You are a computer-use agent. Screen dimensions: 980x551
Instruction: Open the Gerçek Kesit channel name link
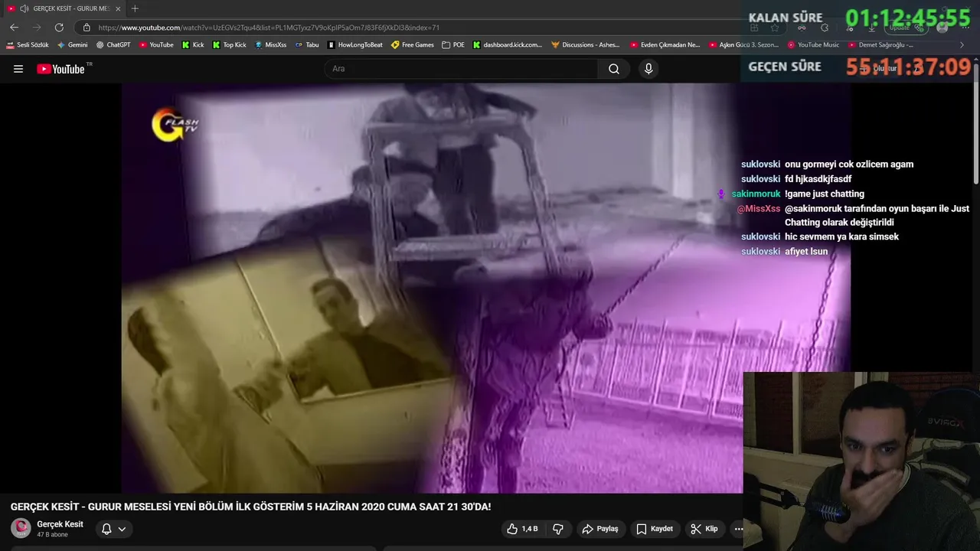[x=60, y=524]
